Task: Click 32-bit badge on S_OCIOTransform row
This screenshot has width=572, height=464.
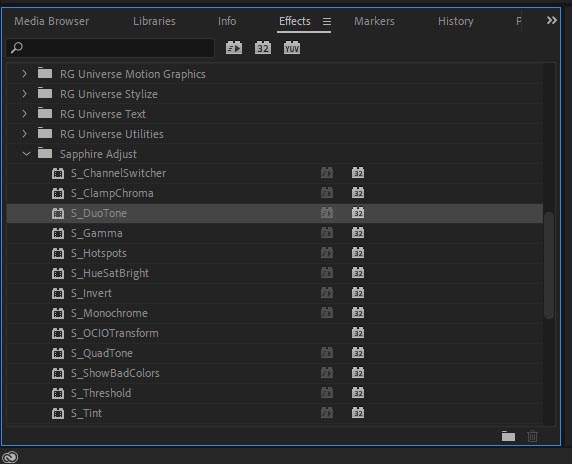Action: (358, 333)
